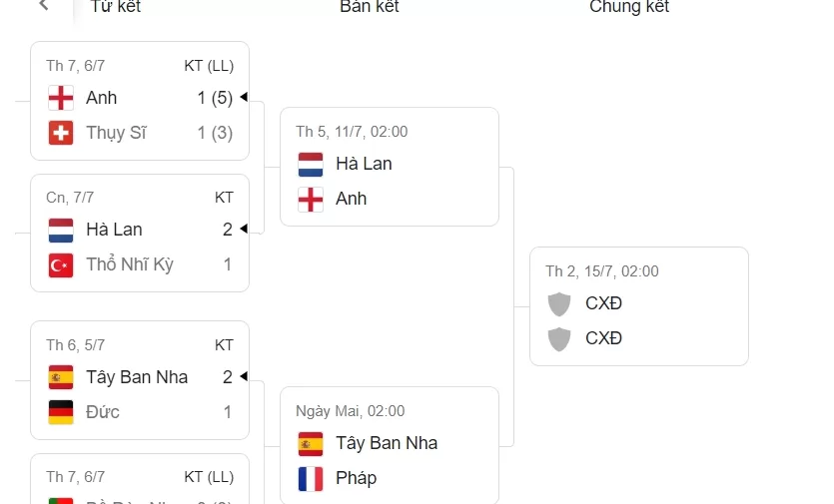
Task: Open the final match card dated 15/7
Action: point(638,305)
